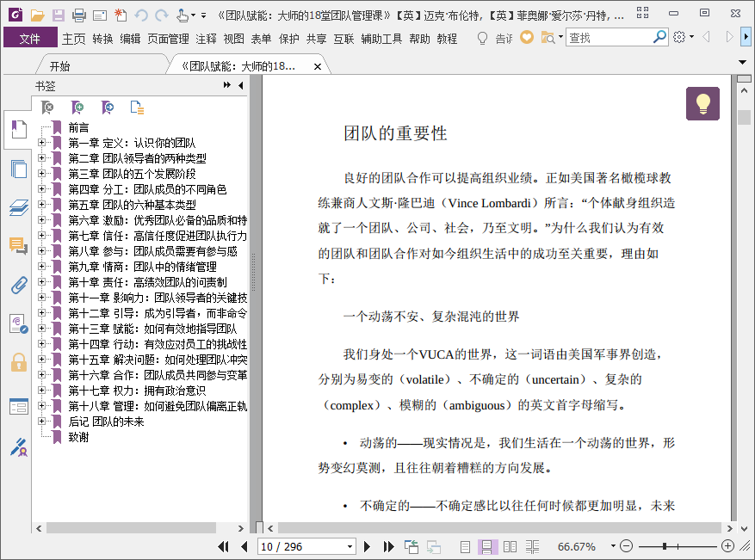
Task: Expand the 第十三章 赋能 bookmark node
Action: point(41,328)
